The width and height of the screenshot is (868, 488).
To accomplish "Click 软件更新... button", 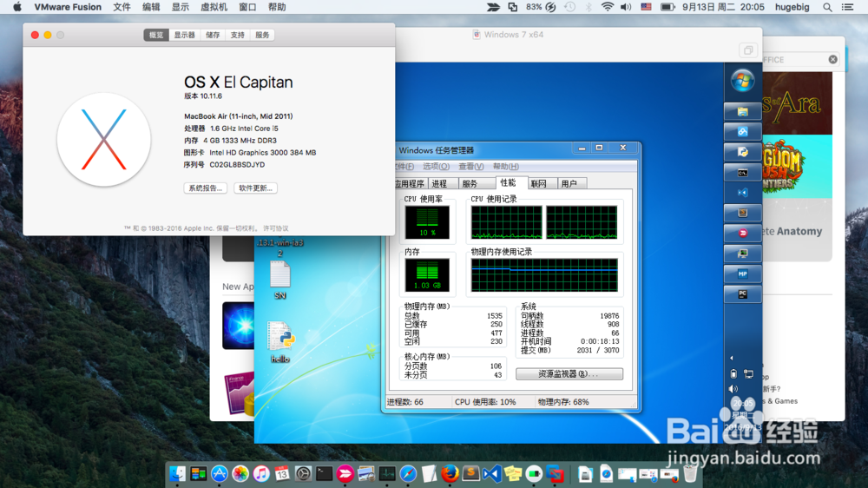I will 255,188.
